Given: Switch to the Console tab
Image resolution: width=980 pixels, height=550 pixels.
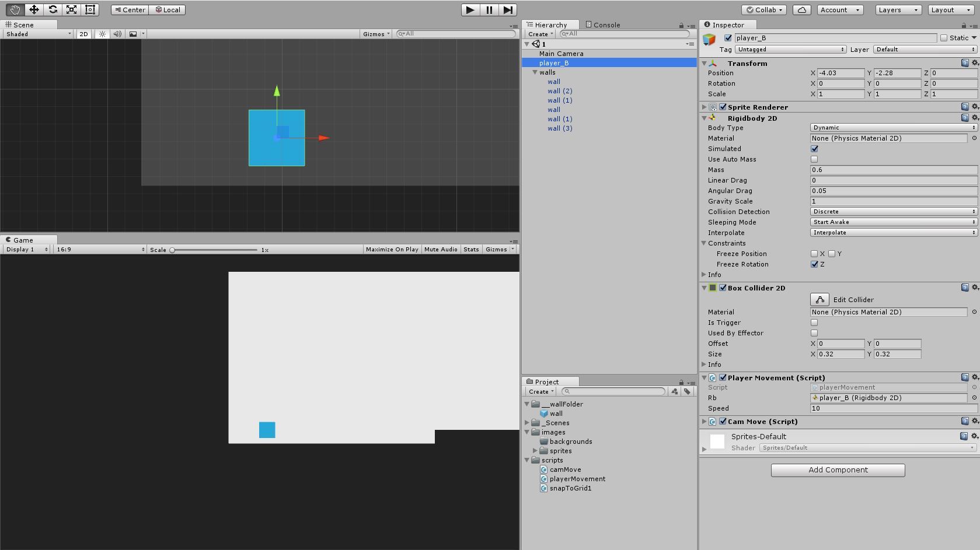Looking at the screenshot, I should tap(603, 24).
